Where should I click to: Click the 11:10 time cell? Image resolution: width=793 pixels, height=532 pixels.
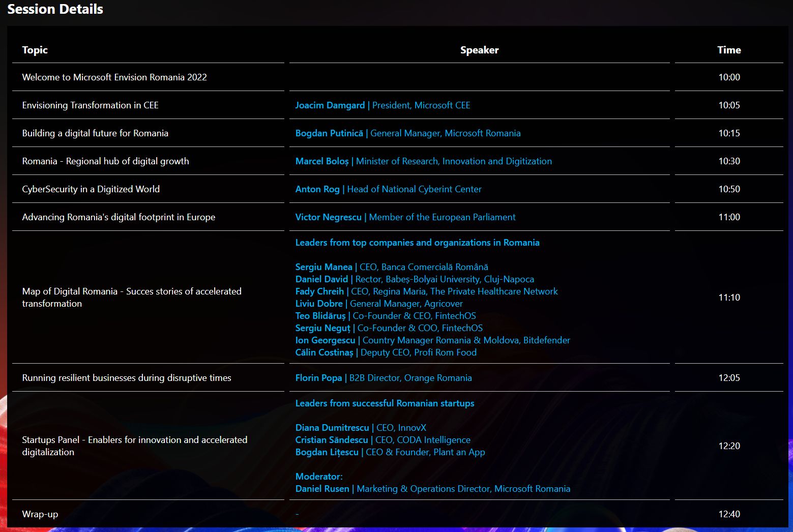click(729, 298)
